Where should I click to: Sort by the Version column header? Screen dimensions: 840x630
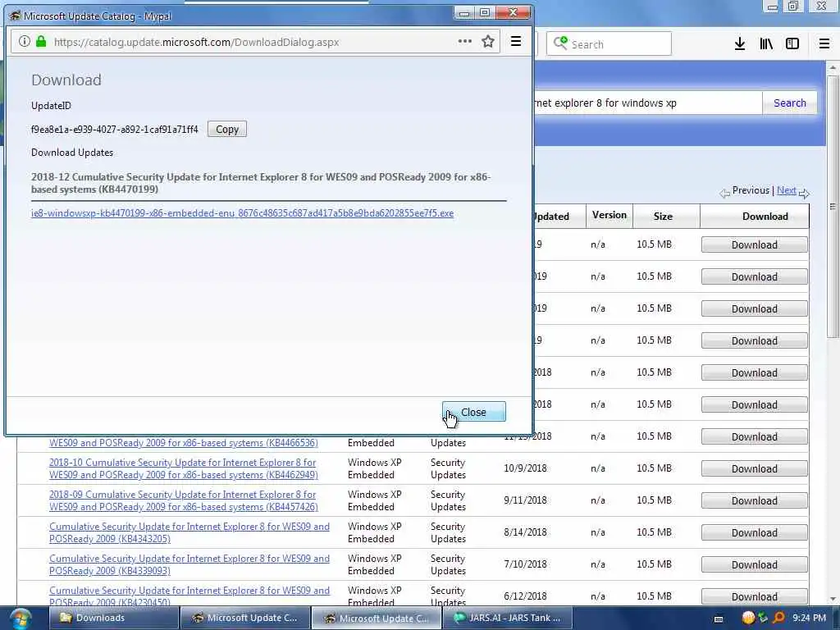click(609, 216)
